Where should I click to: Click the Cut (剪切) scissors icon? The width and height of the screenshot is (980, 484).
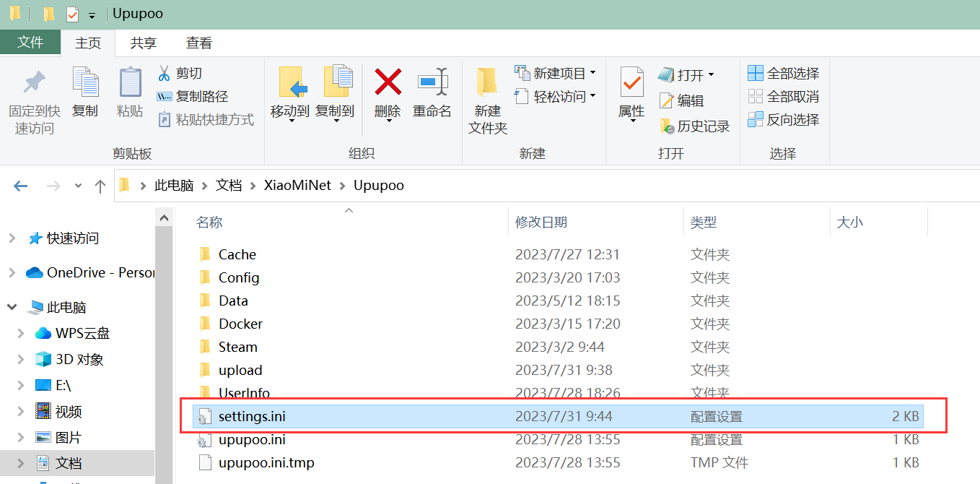165,73
